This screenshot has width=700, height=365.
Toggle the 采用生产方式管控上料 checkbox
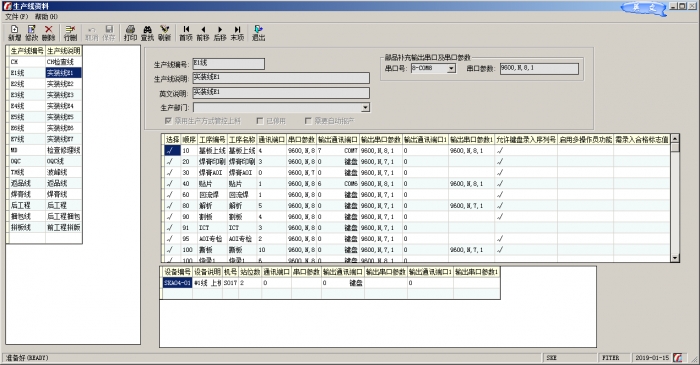(168, 120)
